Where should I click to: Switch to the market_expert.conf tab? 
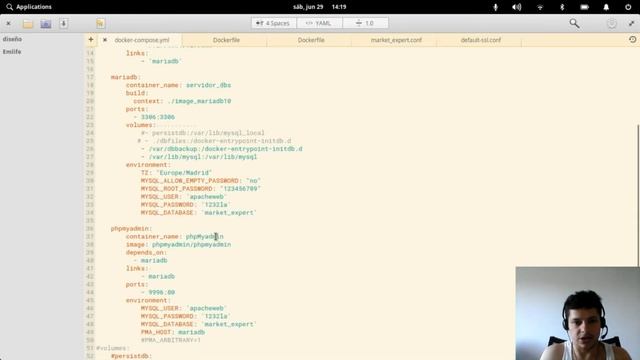[x=396, y=40]
